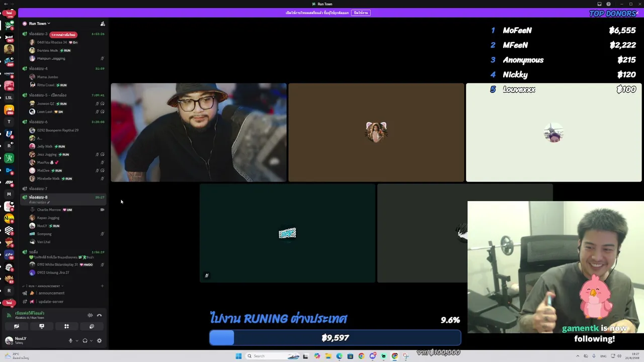Click the red new mentions pill in channel list

63,35
